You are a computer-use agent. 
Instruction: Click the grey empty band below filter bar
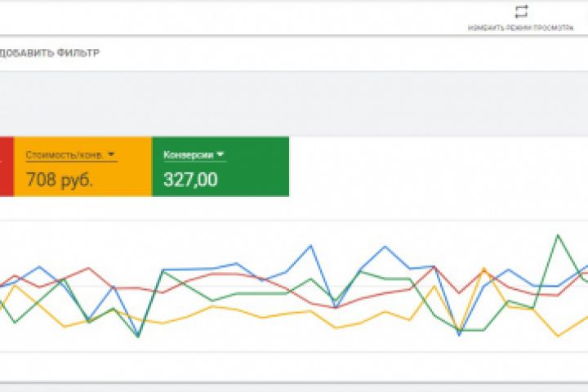click(x=294, y=102)
